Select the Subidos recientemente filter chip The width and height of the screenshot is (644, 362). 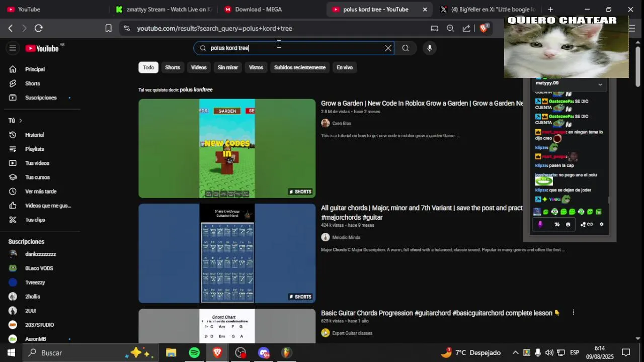click(300, 67)
